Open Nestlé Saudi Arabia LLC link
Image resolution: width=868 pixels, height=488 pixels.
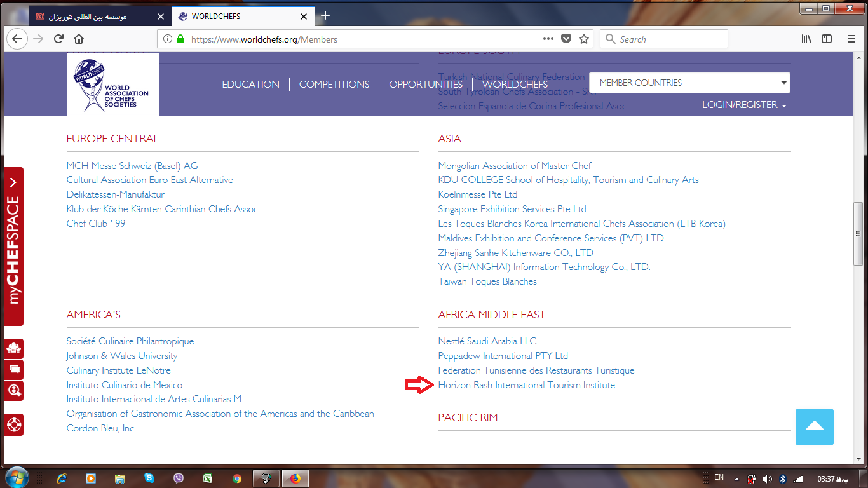[487, 341]
